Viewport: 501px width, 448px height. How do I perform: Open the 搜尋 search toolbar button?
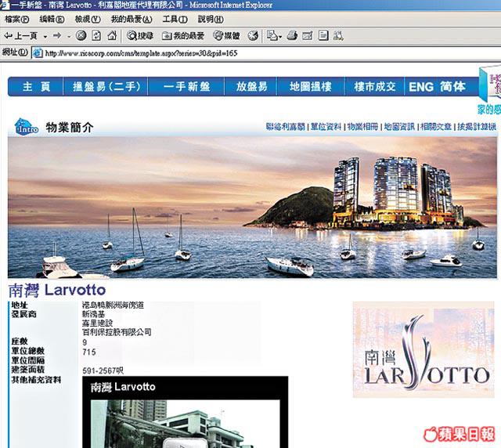[x=141, y=36]
